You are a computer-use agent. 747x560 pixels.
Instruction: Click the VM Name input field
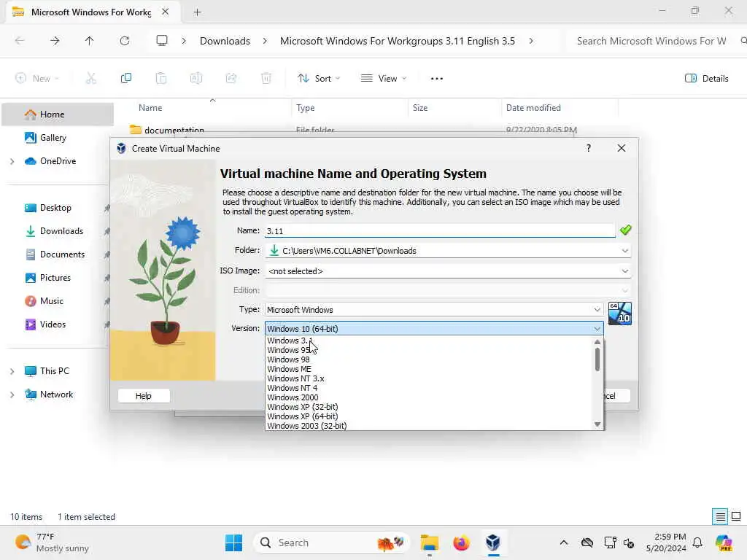click(x=440, y=231)
